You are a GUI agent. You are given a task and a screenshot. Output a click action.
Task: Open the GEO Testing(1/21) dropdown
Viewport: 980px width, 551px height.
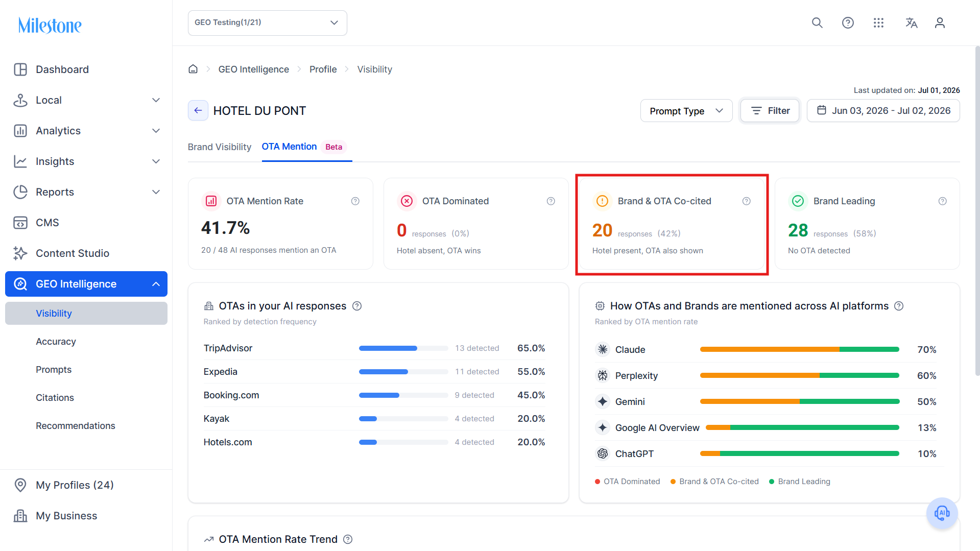(x=268, y=23)
